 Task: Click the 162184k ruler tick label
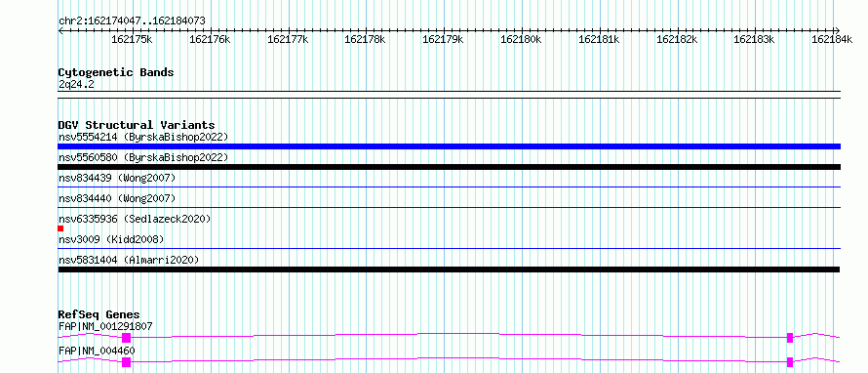click(x=832, y=39)
